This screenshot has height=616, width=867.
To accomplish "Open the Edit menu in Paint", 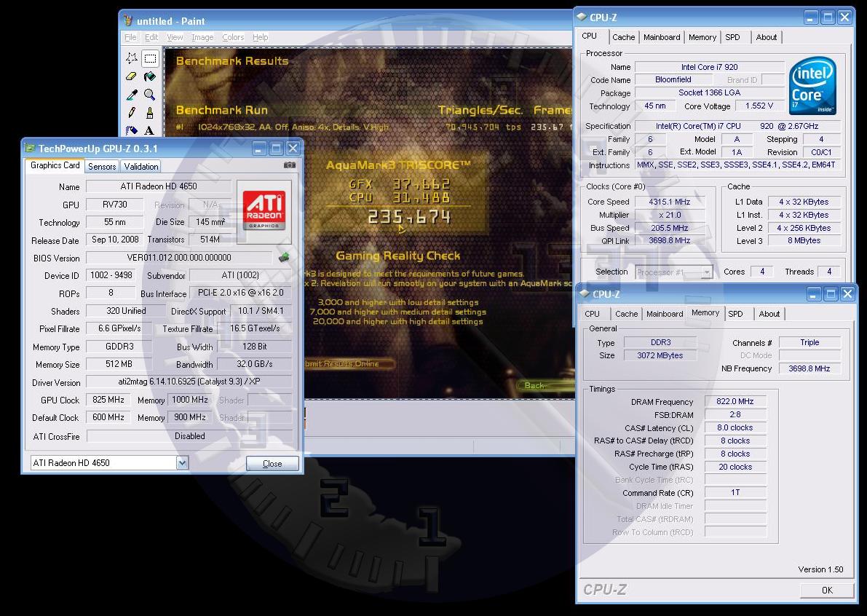I will point(151,37).
